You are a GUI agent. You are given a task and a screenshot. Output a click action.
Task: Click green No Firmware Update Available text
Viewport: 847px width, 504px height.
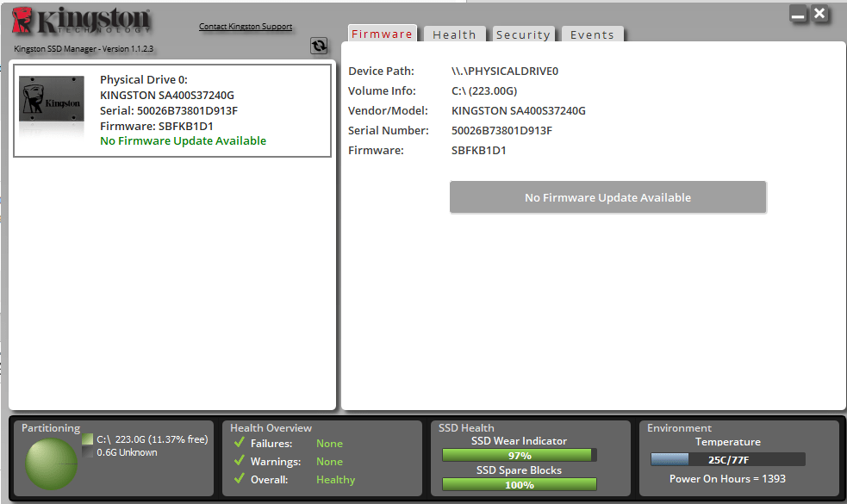pos(184,140)
